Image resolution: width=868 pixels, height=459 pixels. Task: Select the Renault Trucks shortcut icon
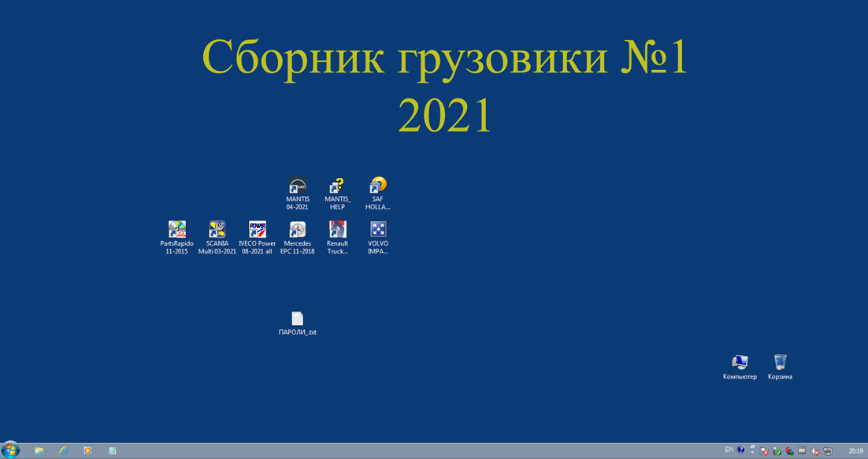(337, 231)
